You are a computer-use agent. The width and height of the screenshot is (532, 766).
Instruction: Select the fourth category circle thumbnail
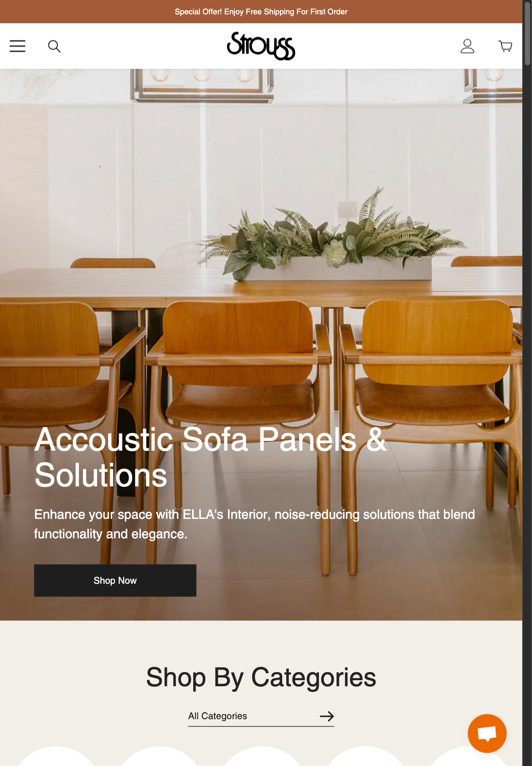point(365,758)
